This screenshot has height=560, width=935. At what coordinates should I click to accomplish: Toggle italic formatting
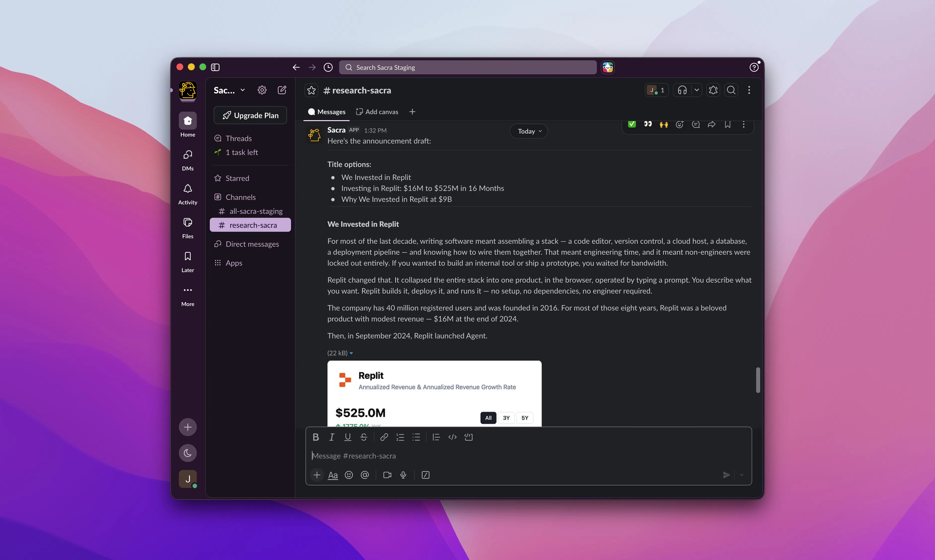coord(332,437)
